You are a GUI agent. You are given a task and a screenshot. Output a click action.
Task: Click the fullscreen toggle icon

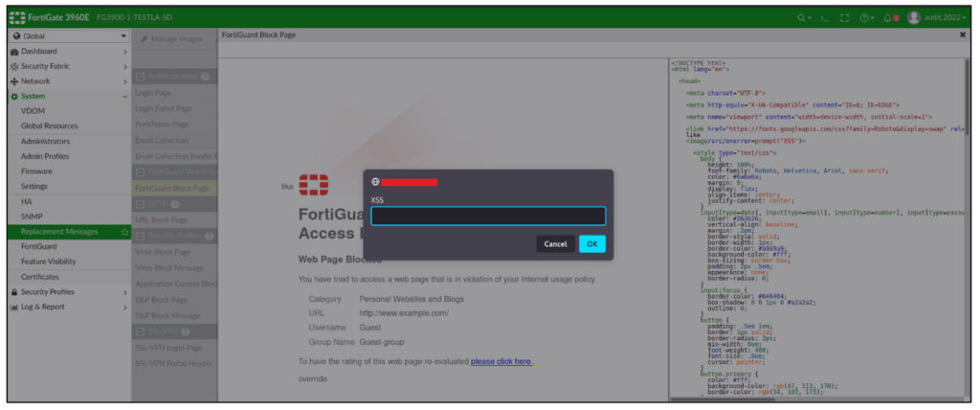point(844,18)
